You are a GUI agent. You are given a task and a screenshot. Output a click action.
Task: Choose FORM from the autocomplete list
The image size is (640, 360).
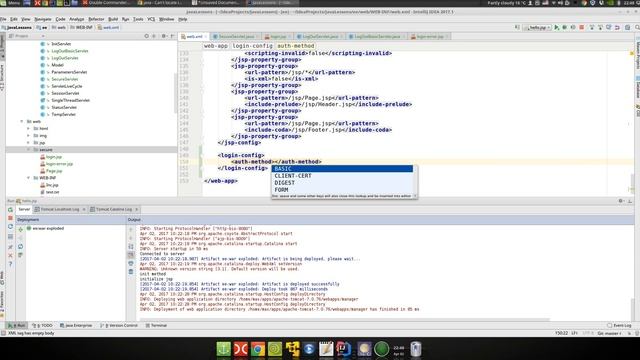[342, 190]
